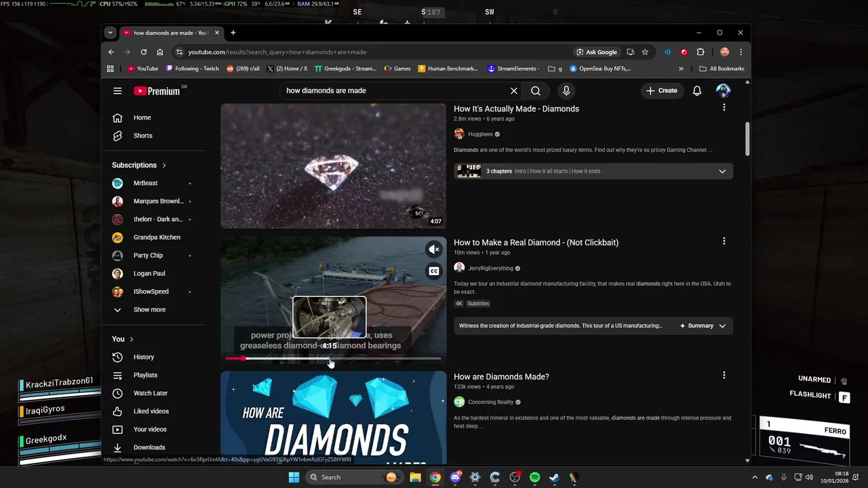Open Steam from taskbar
The image size is (868, 488).
[554, 477]
